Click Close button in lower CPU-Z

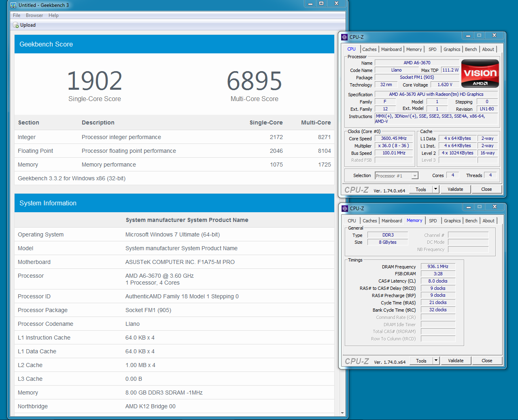coord(487,361)
